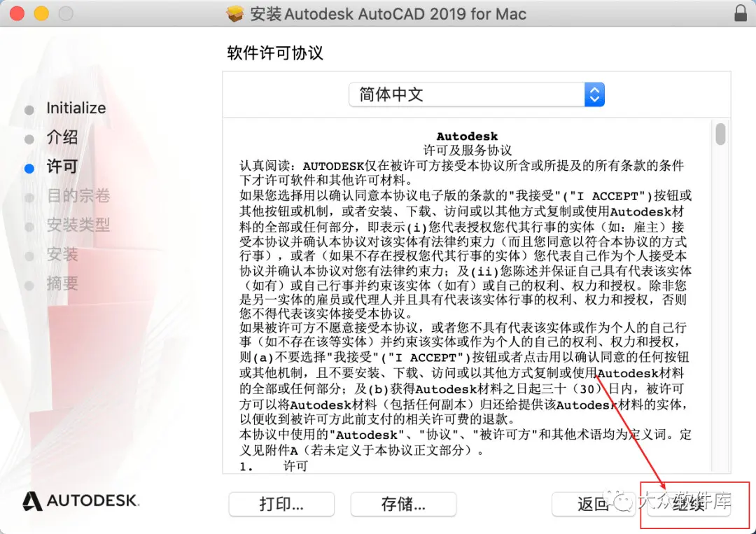Click the 许可及服务协议 subtitle line
Image resolution: width=756 pixels, height=534 pixels.
click(467, 150)
